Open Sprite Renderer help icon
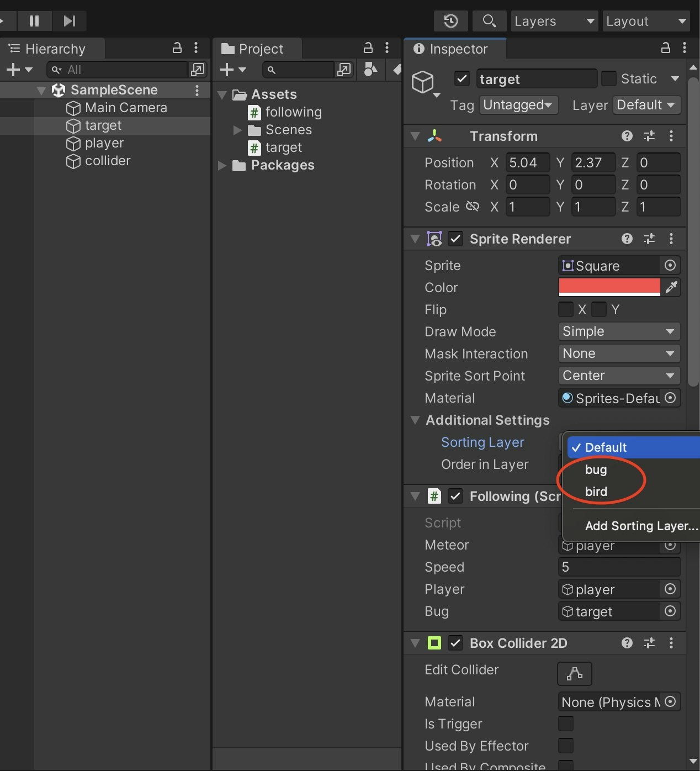Image resolution: width=700 pixels, height=771 pixels. (627, 239)
